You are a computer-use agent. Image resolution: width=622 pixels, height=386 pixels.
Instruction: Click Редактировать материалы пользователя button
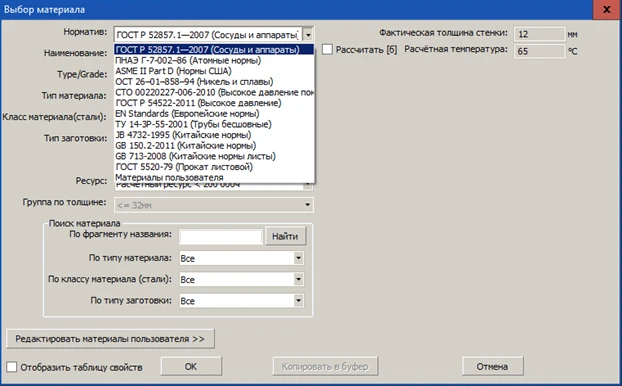coord(110,339)
